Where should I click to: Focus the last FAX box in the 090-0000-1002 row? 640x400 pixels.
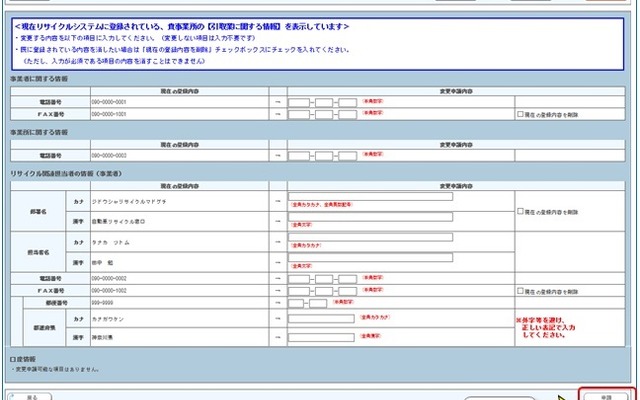[348, 291]
